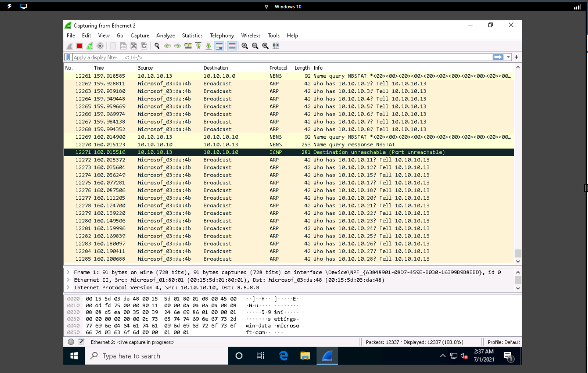The width and height of the screenshot is (588, 373).
Task: Open the Analyze menu
Action: point(166,35)
